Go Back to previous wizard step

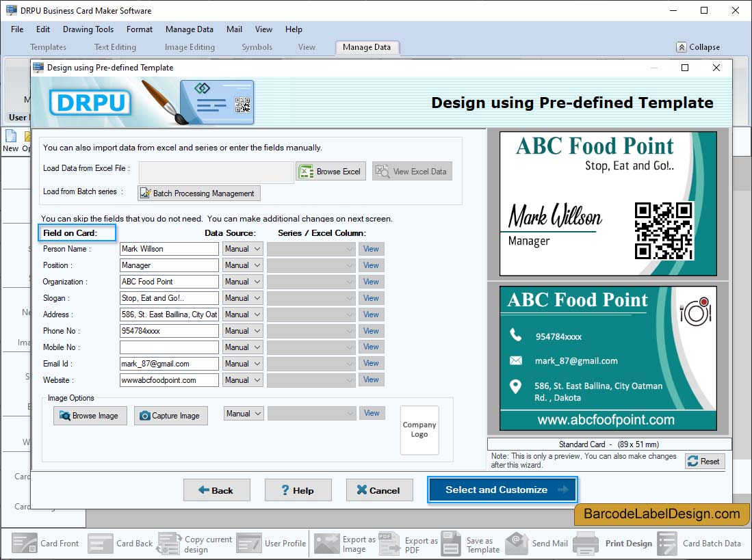coord(217,490)
